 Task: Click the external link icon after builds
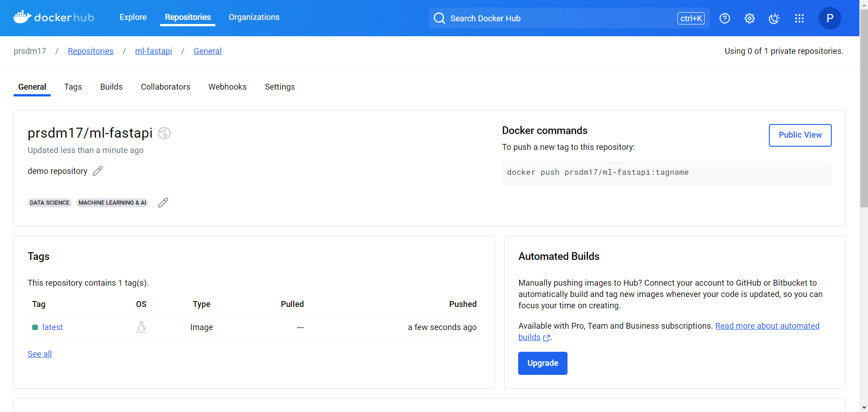[x=547, y=338]
